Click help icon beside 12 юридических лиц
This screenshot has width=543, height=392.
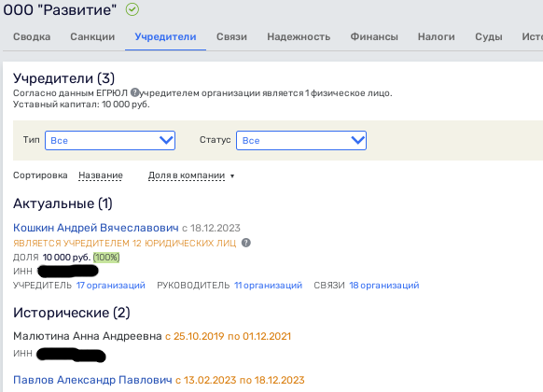click(246, 243)
